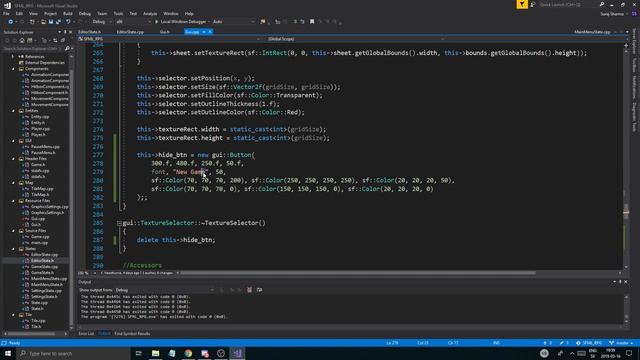Open the Build menu
This screenshot has width=640, height=360.
[68, 13]
